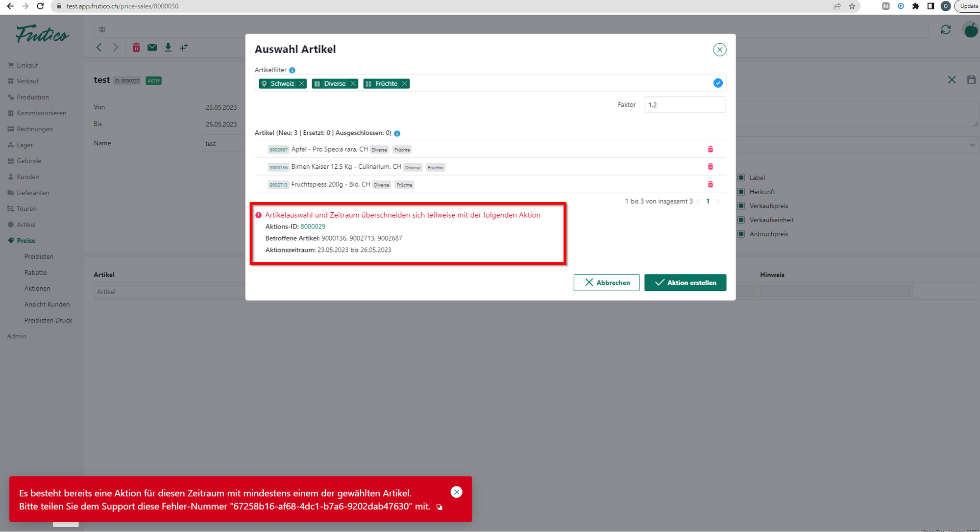Viewport: 980px width, 532px height.
Task: Click copy icon in red error notification
Action: 440,507
